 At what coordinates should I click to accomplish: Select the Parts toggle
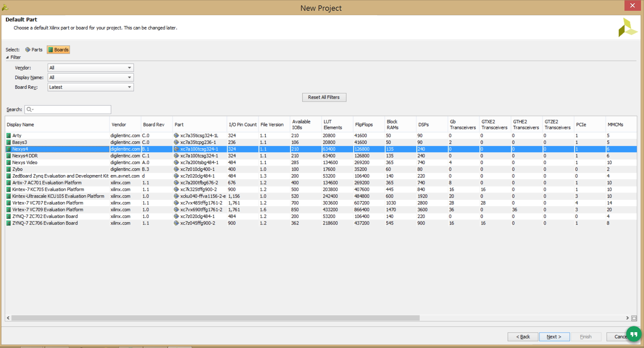[x=34, y=50]
